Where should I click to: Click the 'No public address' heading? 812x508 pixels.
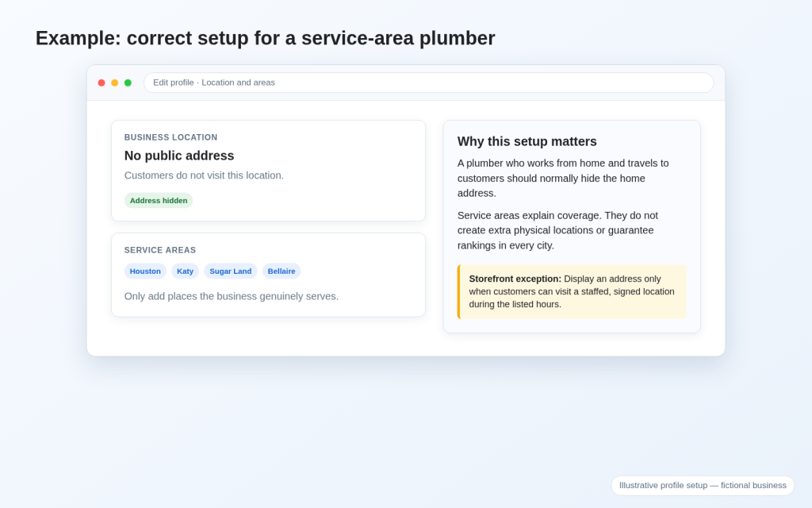pyautogui.click(x=179, y=156)
